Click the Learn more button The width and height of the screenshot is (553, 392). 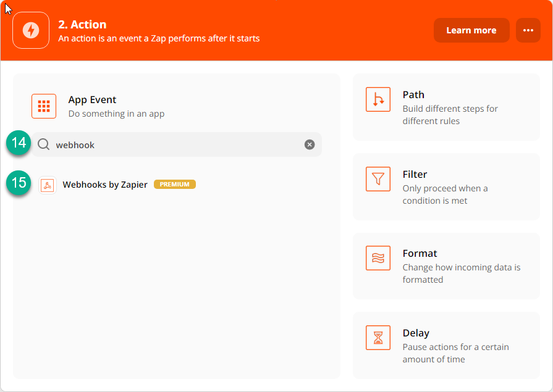[471, 30]
